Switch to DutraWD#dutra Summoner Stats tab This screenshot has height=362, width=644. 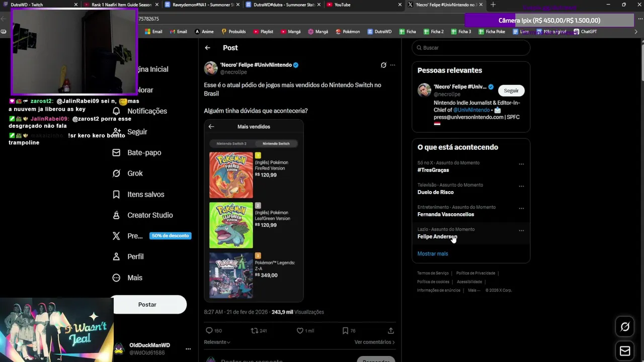(x=283, y=5)
